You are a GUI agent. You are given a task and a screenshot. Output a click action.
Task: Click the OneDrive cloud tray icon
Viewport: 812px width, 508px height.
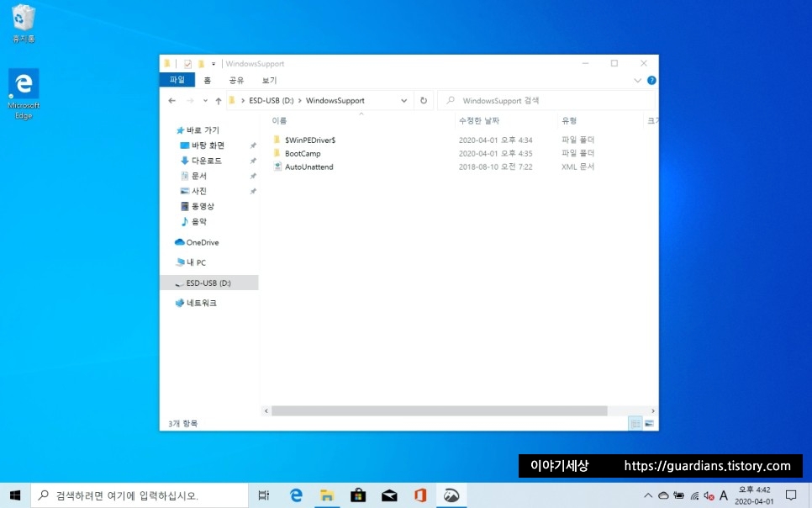(x=663, y=496)
